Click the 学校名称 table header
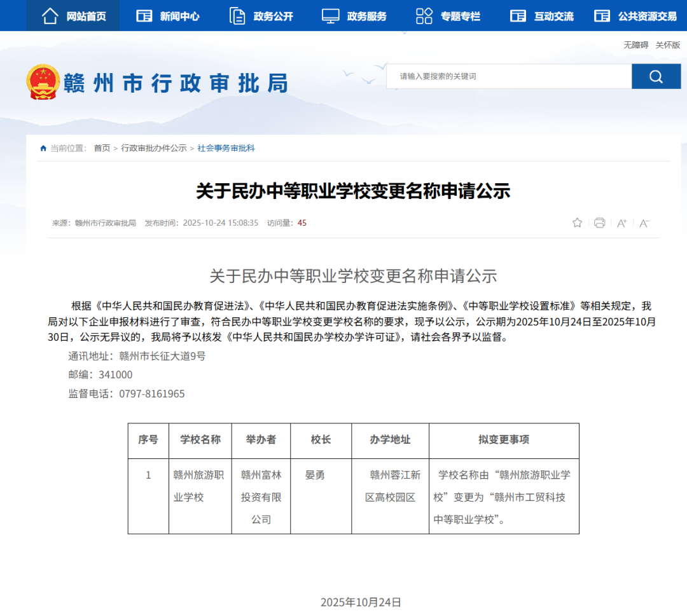Image resolution: width=687 pixels, height=616 pixels. (200, 440)
